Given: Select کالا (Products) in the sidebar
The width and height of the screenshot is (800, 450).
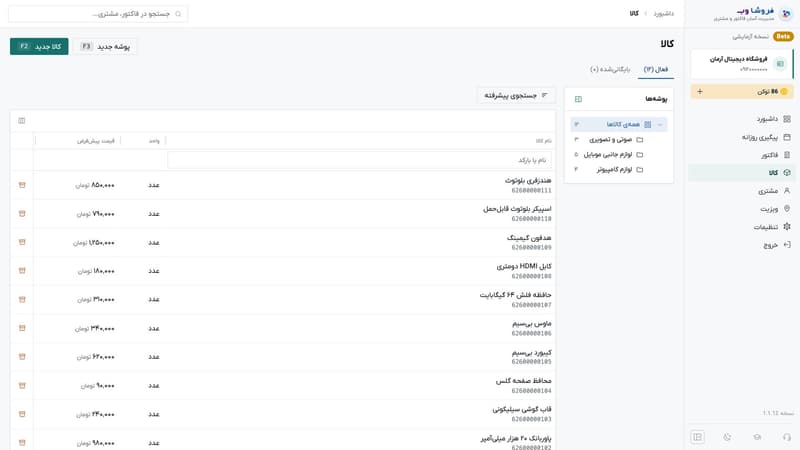Looking at the screenshot, I should coord(741,173).
